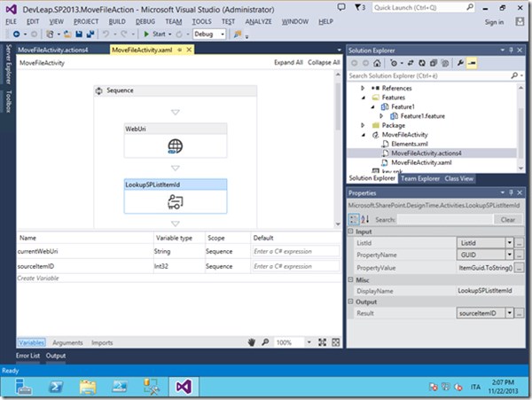This screenshot has height=400, width=532.
Task: Click the Sequence activity icon in designer
Action: (x=98, y=90)
